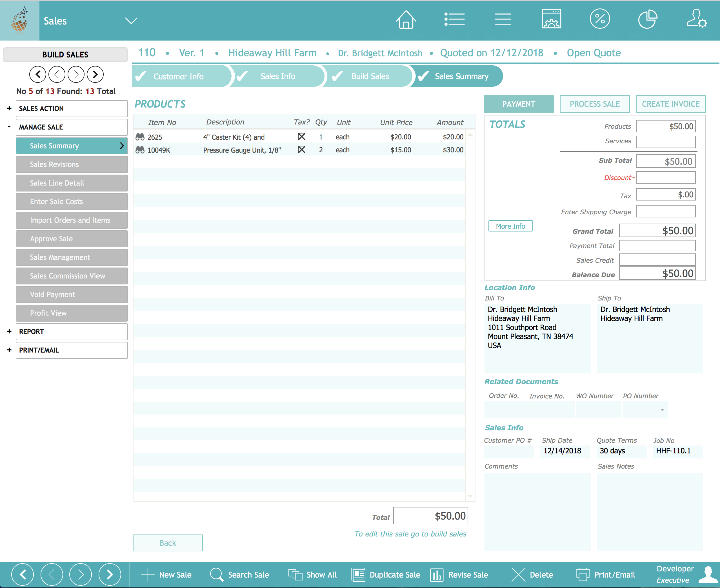Image resolution: width=720 pixels, height=588 pixels.
Task: Click products list scrollbar up arrow
Action: click(x=470, y=134)
